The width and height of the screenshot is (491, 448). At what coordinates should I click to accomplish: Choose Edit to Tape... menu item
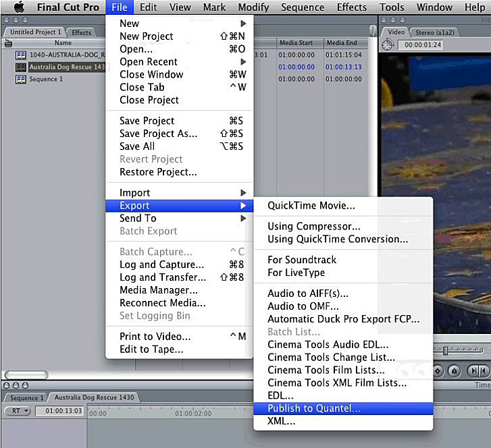(x=180, y=349)
